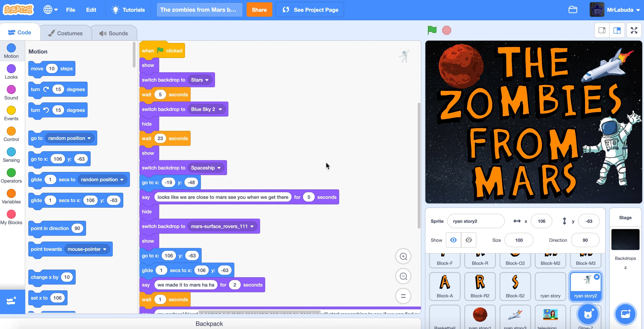Stop the project with the stop sign

point(446,30)
